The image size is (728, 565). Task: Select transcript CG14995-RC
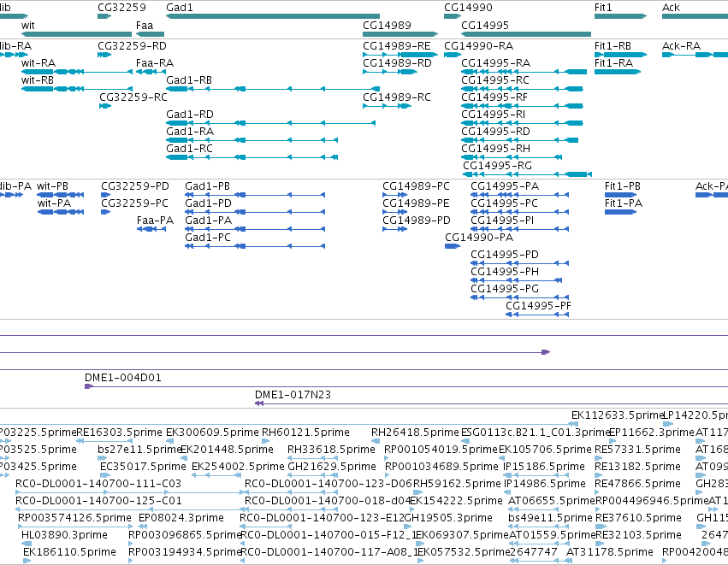click(522, 89)
